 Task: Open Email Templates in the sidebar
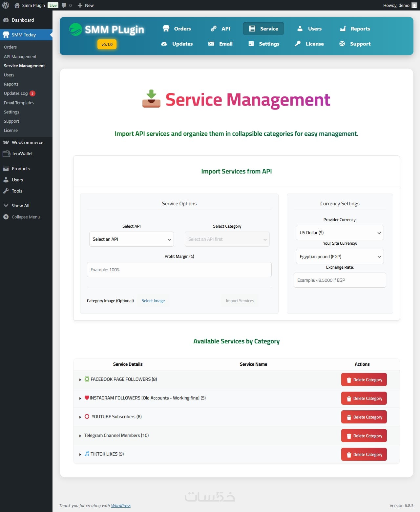19,103
